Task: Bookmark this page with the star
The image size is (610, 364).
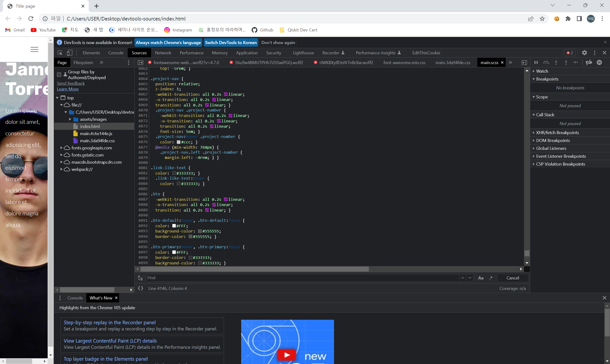Action: coord(542,19)
